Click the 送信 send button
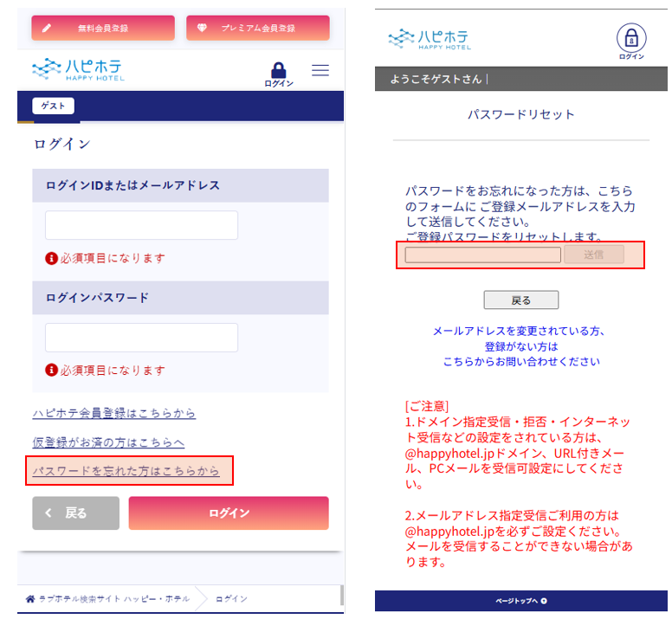This screenshot has width=672, height=619. point(594,255)
